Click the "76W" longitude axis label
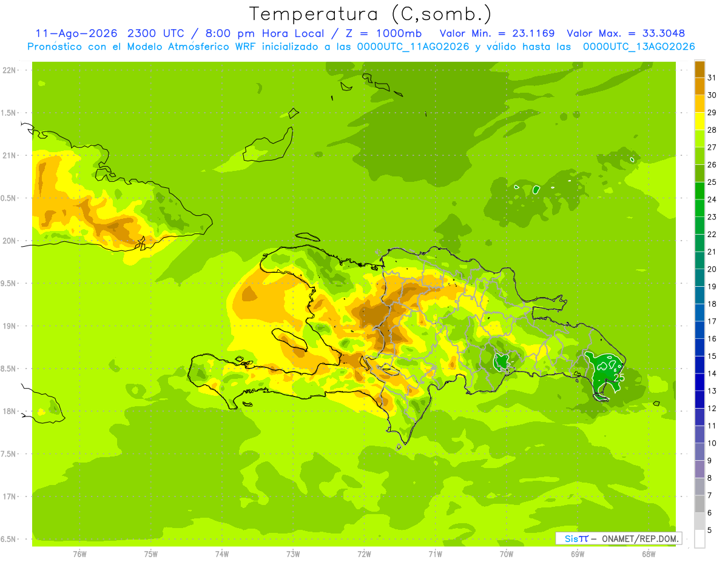Screen dimensions: 728x562 (79, 554)
